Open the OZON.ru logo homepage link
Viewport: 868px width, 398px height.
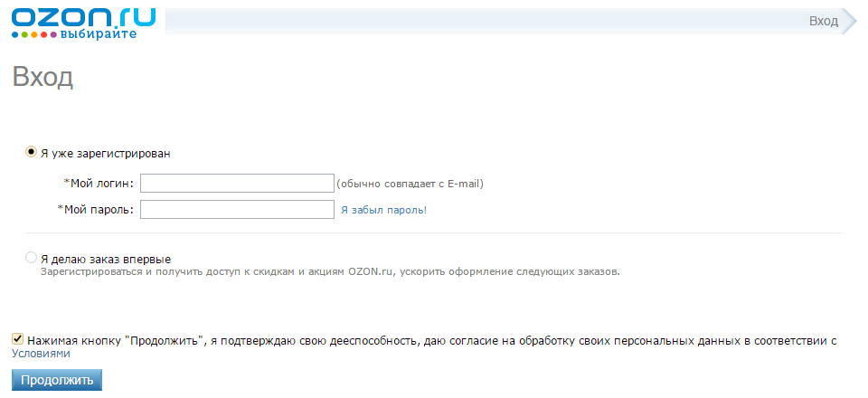[x=83, y=24]
